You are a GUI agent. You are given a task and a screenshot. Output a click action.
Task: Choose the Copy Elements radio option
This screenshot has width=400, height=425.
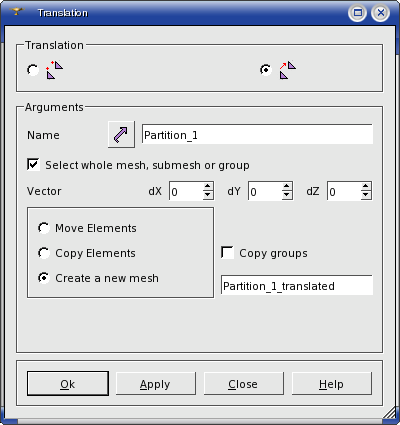click(44, 253)
